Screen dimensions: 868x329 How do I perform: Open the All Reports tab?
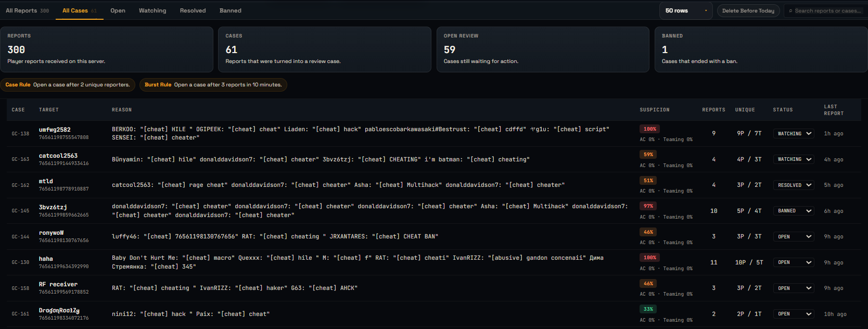point(27,10)
